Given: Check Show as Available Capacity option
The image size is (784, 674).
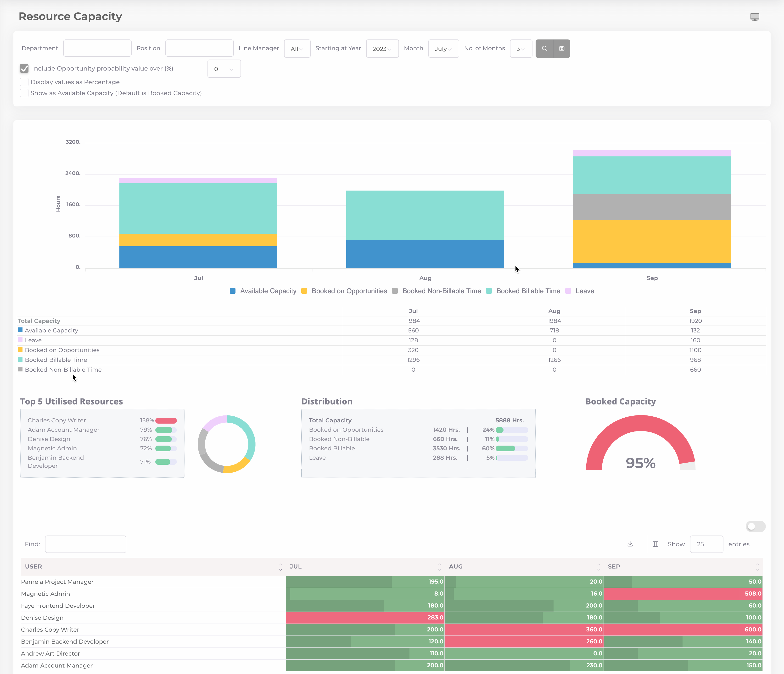Looking at the screenshot, I should pyautogui.click(x=24, y=93).
